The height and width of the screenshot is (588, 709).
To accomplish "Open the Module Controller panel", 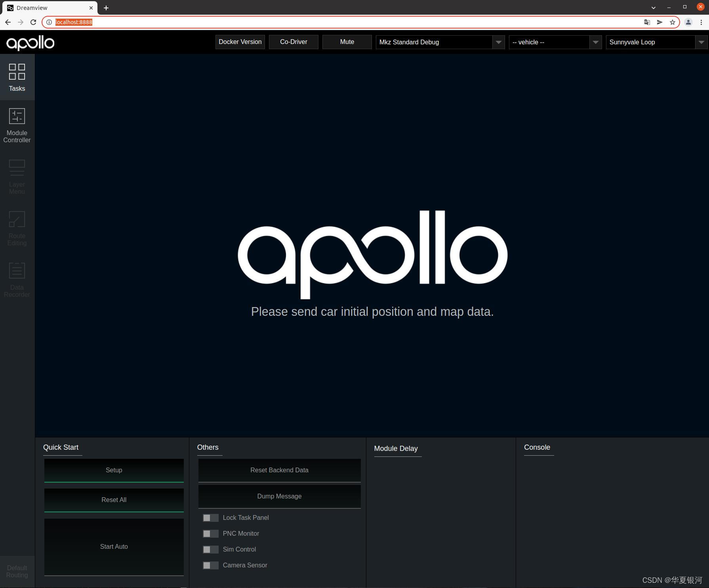I will 17,126.
